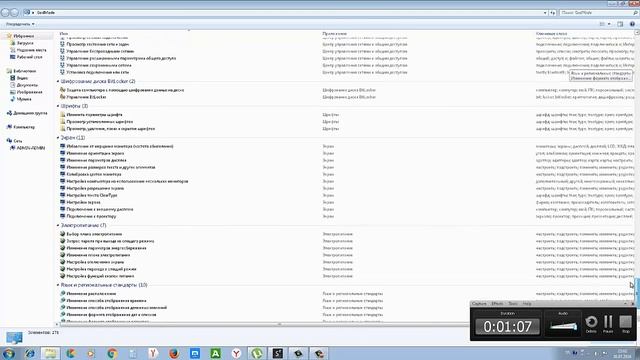Click globe icon for Изменение расположения

pos(62,293)
